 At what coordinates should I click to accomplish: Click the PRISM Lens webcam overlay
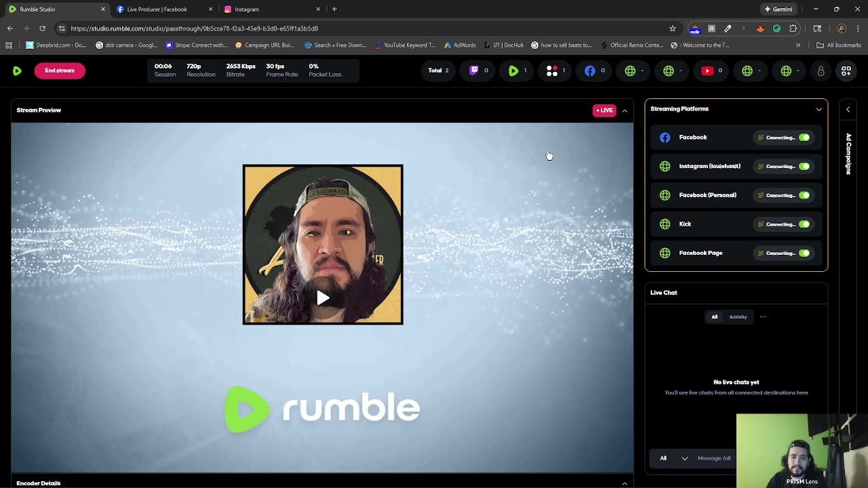[802, 451]
